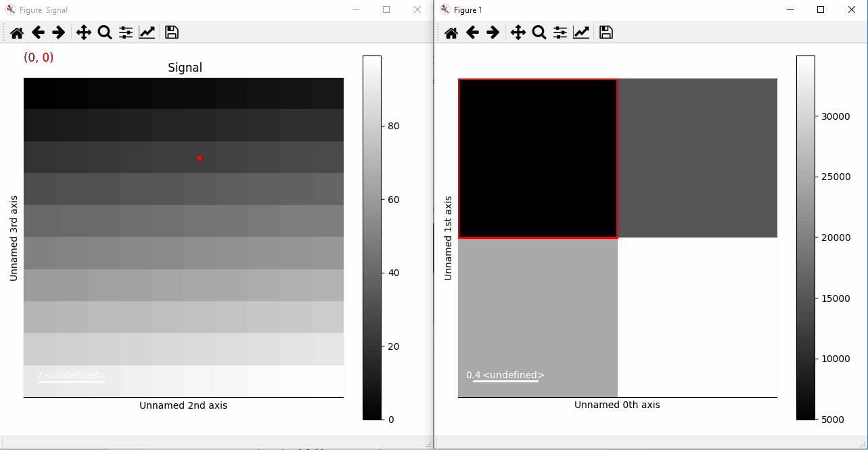Click the Back arrow in the Signal window toolbar
Viewport: 868px width, 450px height.
(x=38, y=32)
